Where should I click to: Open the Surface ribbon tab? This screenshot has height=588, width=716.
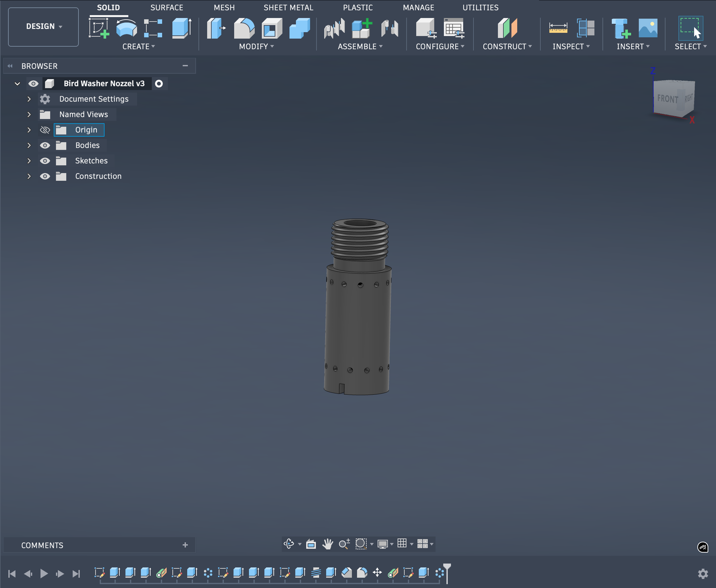tap(167, 7)
